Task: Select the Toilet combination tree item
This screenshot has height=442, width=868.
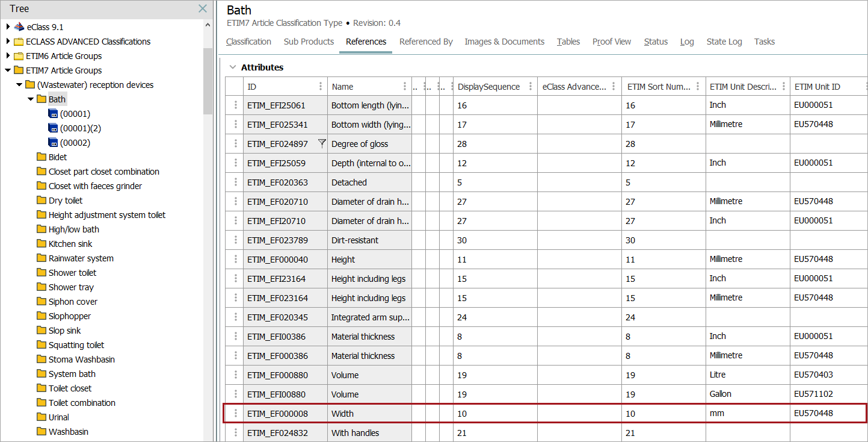Action: [82, 403]
